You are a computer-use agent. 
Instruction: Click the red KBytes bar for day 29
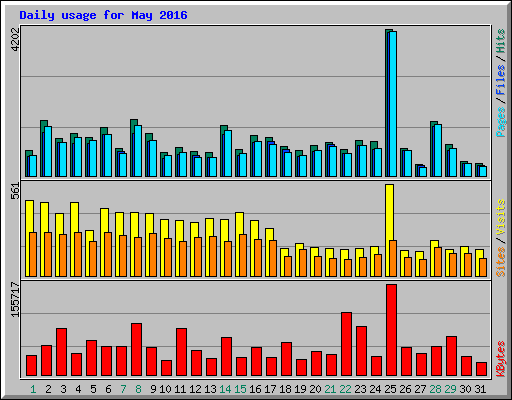(452, 356)
